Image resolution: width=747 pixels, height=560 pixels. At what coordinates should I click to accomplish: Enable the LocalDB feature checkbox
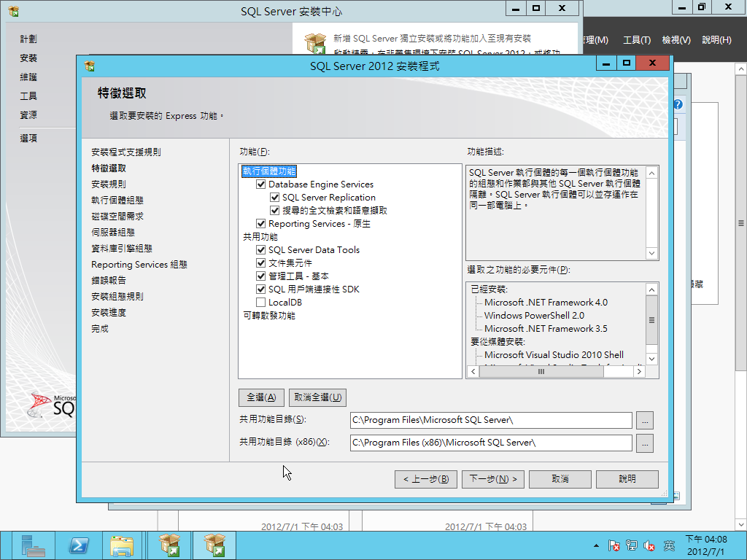tap(260, 302)
